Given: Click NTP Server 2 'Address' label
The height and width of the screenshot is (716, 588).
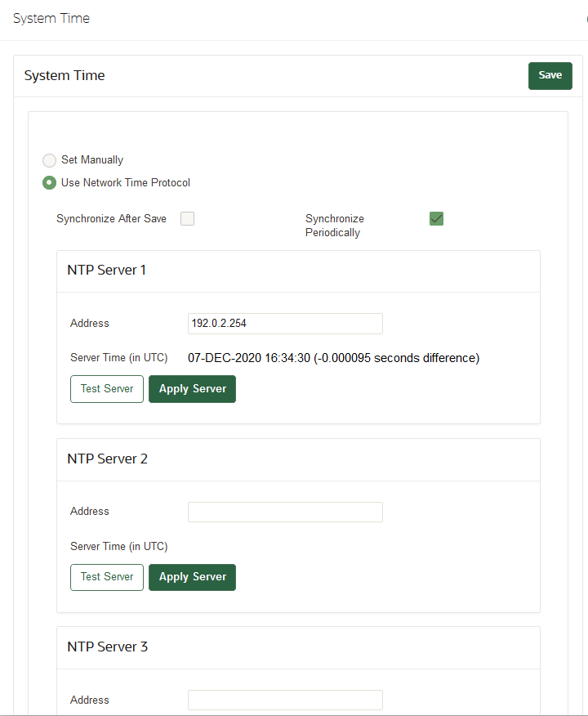Looking at the screenshot, I should click(x=89, y=512).
